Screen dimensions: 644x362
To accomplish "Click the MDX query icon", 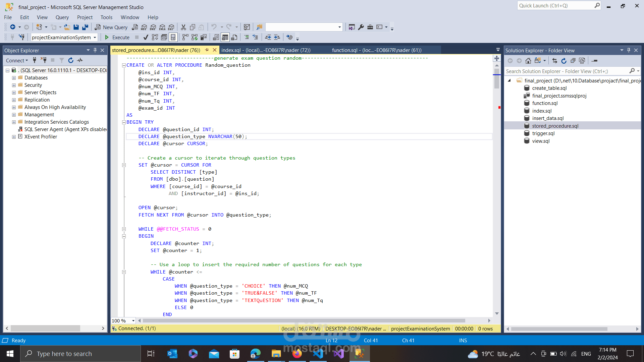I will click(x=144, y=27).
